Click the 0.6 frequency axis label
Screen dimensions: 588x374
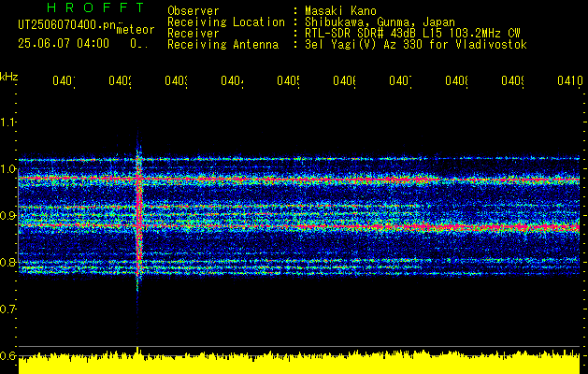coord(7,355)
